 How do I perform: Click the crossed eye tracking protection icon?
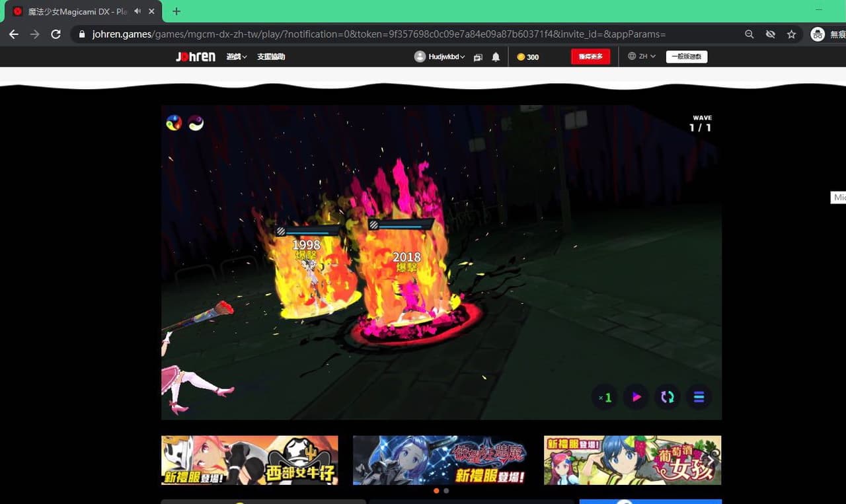[770, 34]
